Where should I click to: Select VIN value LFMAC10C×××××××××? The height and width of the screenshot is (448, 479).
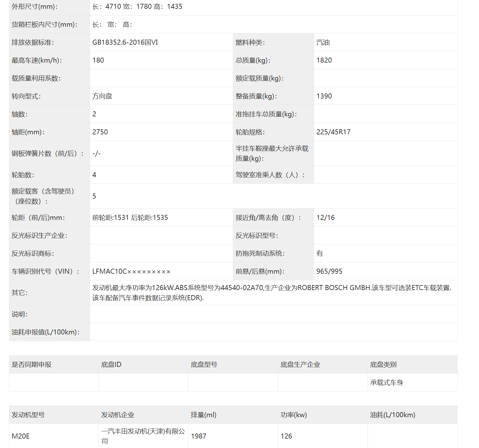(132, 271)
